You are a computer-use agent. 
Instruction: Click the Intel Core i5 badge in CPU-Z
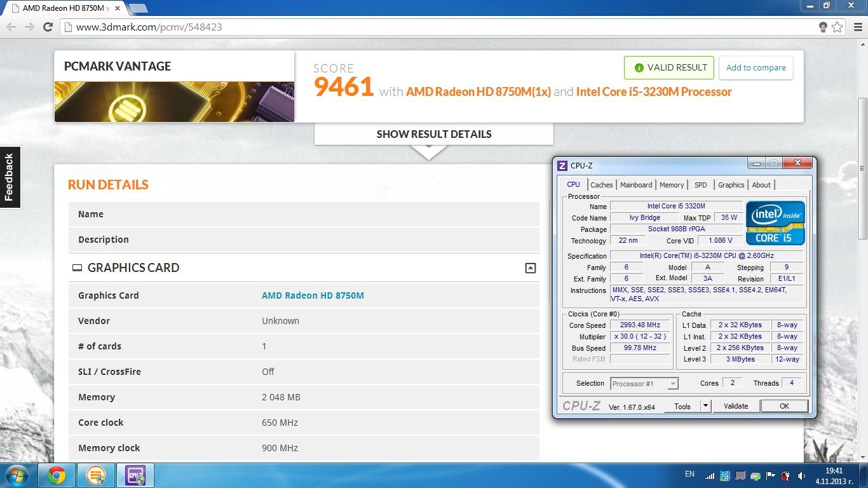click(775, 222)
